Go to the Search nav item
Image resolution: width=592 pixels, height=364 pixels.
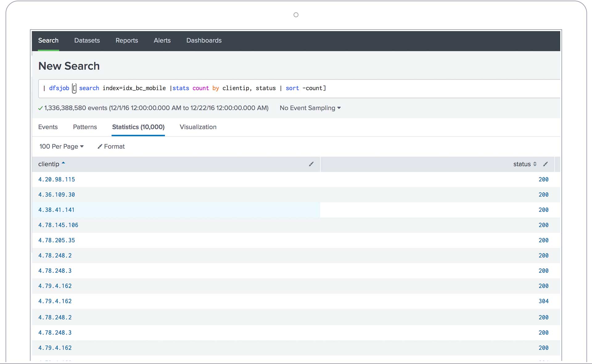[x=48, y=40]
